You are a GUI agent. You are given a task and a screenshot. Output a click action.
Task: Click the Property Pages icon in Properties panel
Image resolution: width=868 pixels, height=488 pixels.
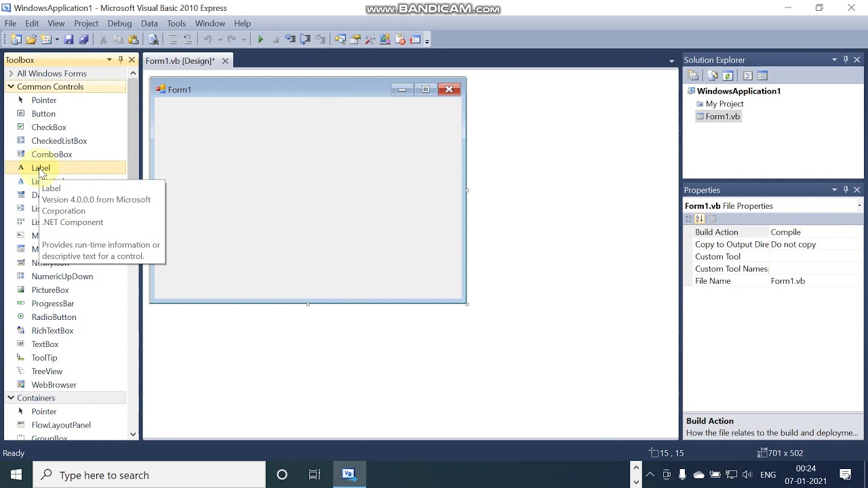(712, 219)
